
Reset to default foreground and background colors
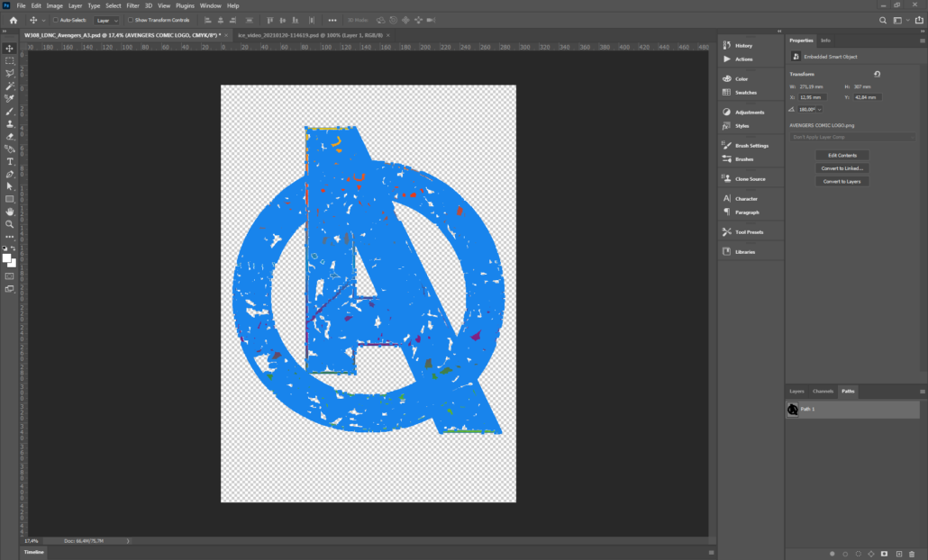point(5,248)
